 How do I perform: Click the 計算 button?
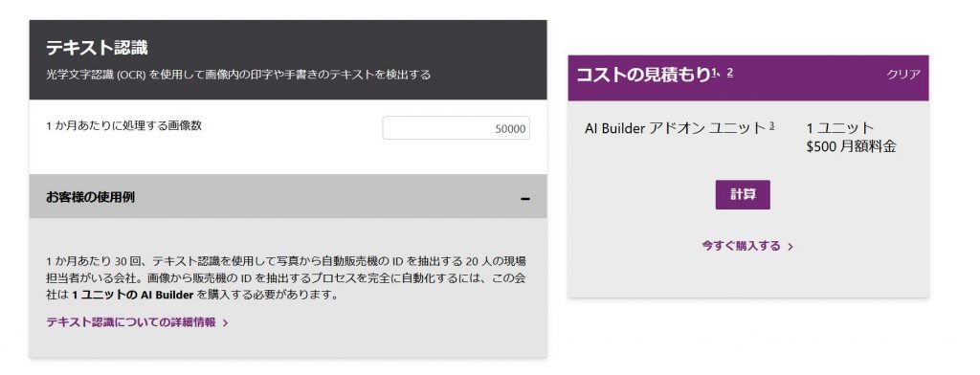pyautogui.click(x=743, y=194)
